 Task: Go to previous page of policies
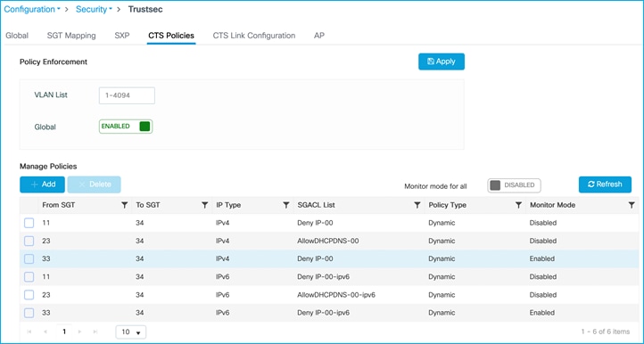[x=45, y=332]
